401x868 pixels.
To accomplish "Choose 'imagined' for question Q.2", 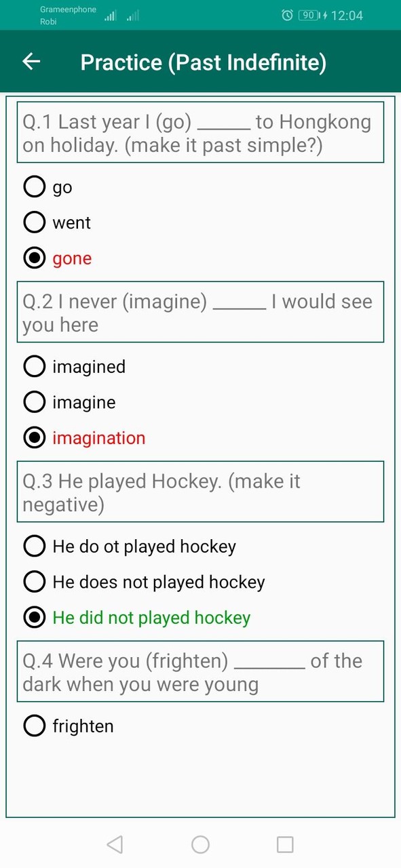I will tap(34, 366).
